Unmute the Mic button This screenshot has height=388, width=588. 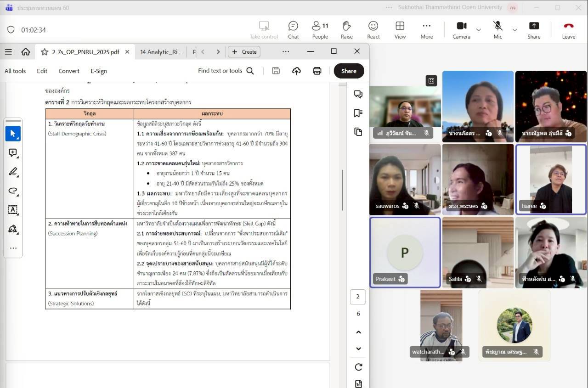point(498,30)
